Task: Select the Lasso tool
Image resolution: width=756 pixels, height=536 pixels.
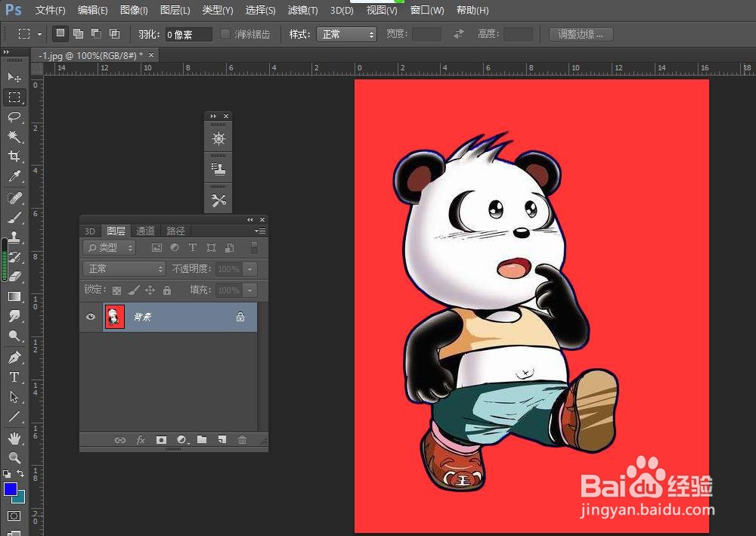Action: 14,116
